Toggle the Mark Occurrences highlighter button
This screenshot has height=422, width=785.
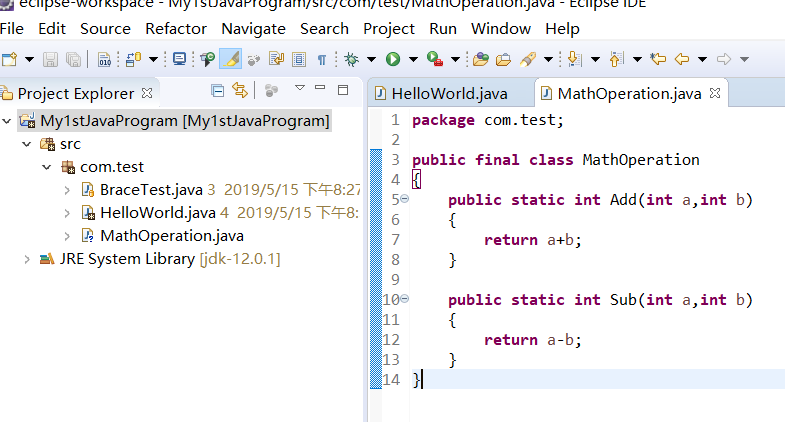(x=230, y=59)
